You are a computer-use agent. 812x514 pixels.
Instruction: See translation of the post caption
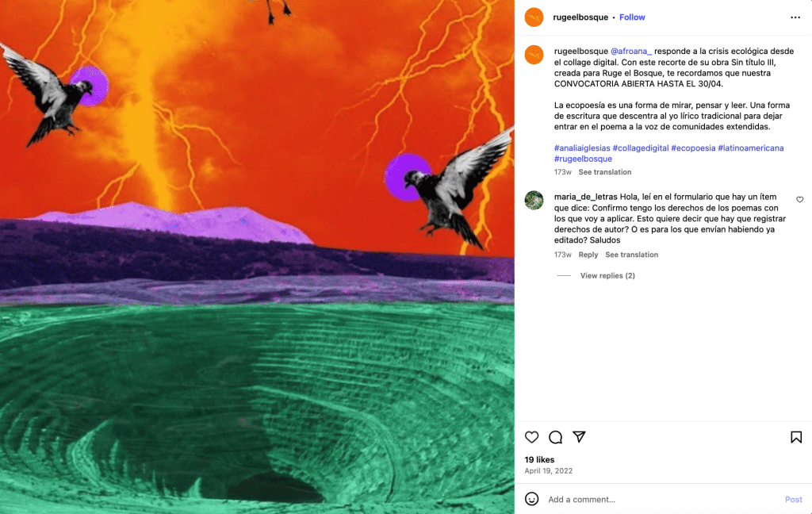[x=605, y=172]
